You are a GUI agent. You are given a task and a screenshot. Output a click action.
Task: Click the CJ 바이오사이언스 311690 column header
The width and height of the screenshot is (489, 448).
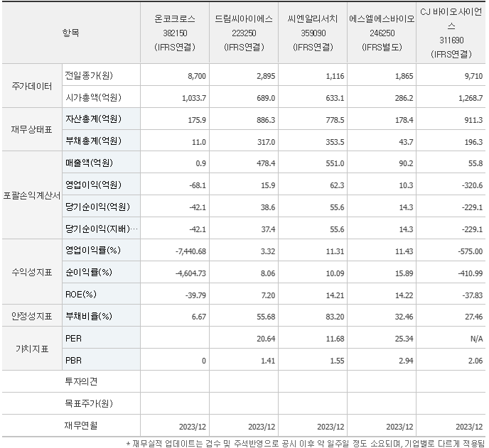click(x=451, y=33)
